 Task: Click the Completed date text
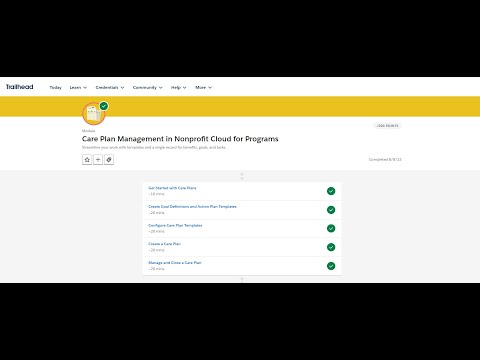pyautogui.click(x=385, y=159)
